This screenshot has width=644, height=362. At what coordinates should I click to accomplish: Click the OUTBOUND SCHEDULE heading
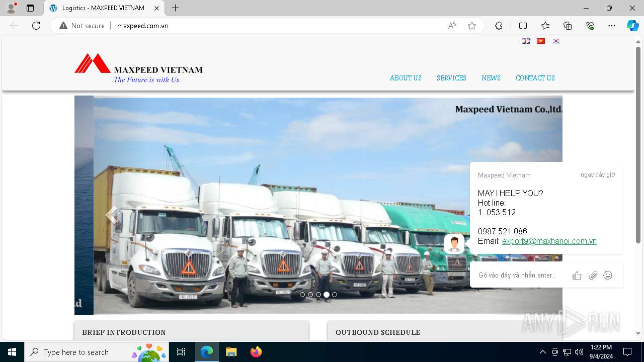click(x=378, y=332)
